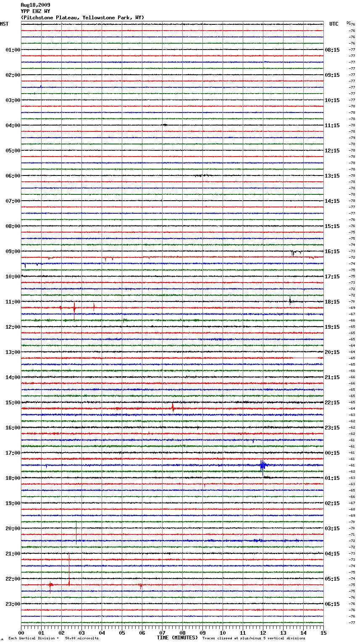
Task: Click the 04:15 UTC time label
Action: (x=332, y=554)
